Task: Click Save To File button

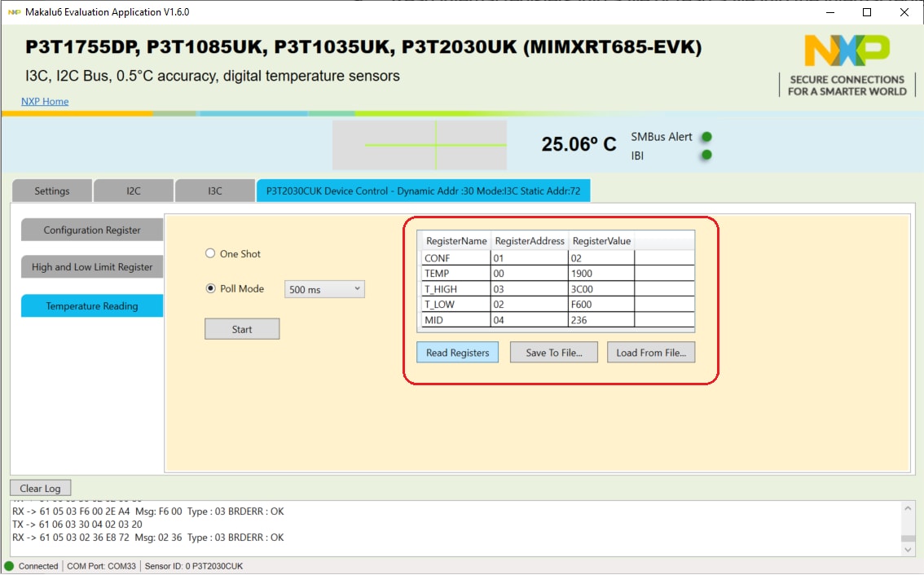Action: 554,353
